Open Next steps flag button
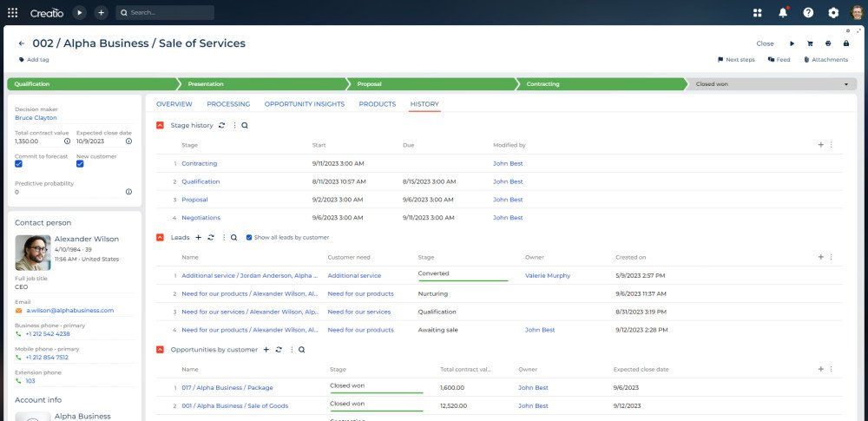The image size is (868, 421). [x=736, y=59]
